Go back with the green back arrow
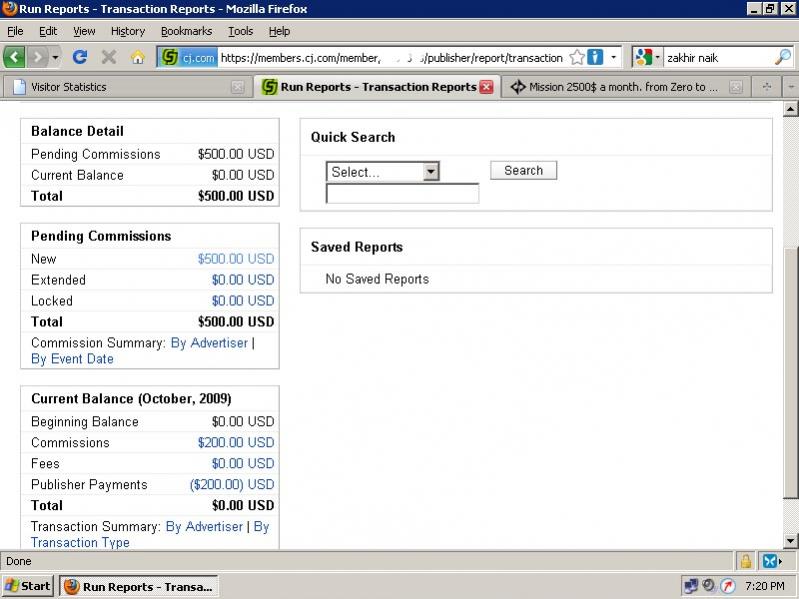The width and height of the screenshot is (799, 599). click(x=14, y=57)
